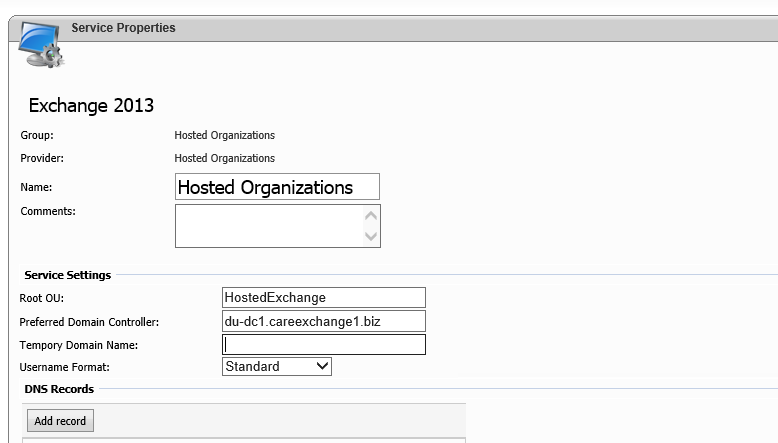
Task: Open the Username Format dropdown
Action: click(x=277, y=367)
